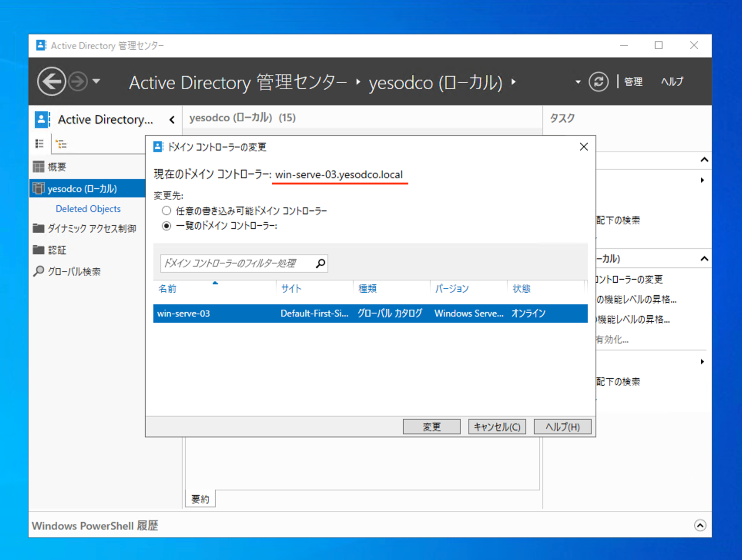Select the win-serve-03 row
This screenshot has height=560, width=742.
(370, 314)
